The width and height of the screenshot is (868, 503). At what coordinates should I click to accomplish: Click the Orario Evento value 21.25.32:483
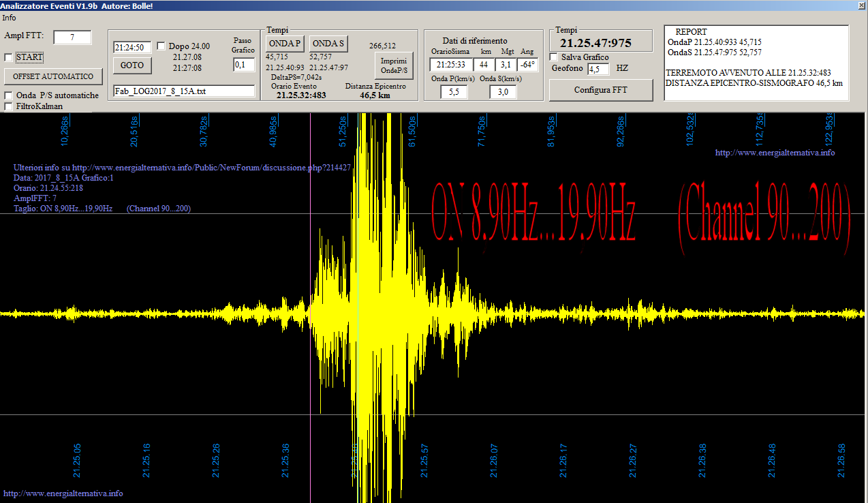tap(301, 95)
